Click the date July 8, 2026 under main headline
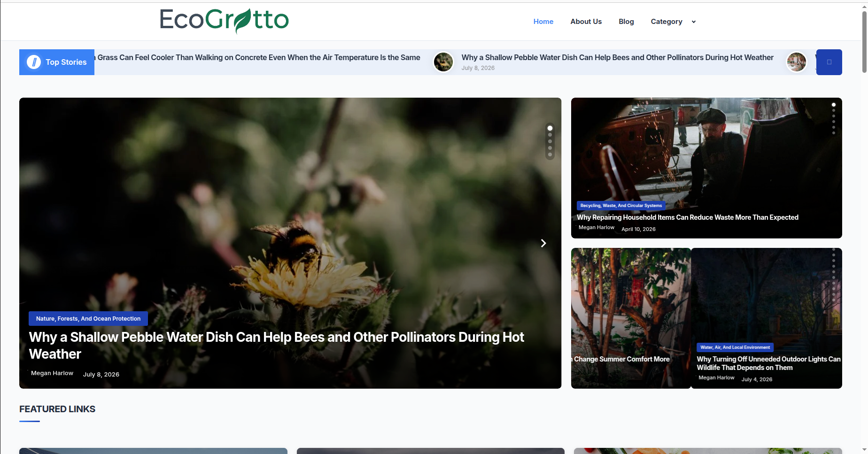The image size is (868, 454). 101,374
